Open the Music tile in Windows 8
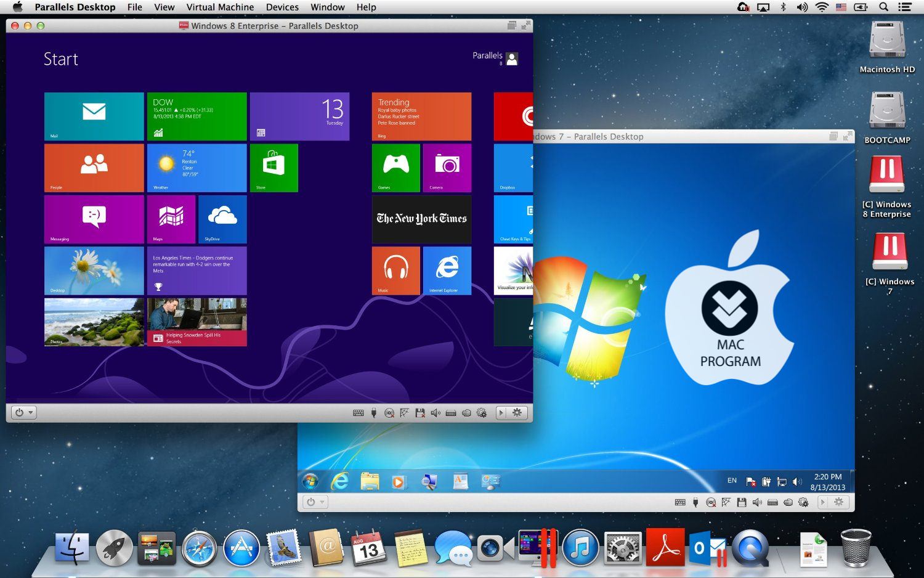 (395, 271)
